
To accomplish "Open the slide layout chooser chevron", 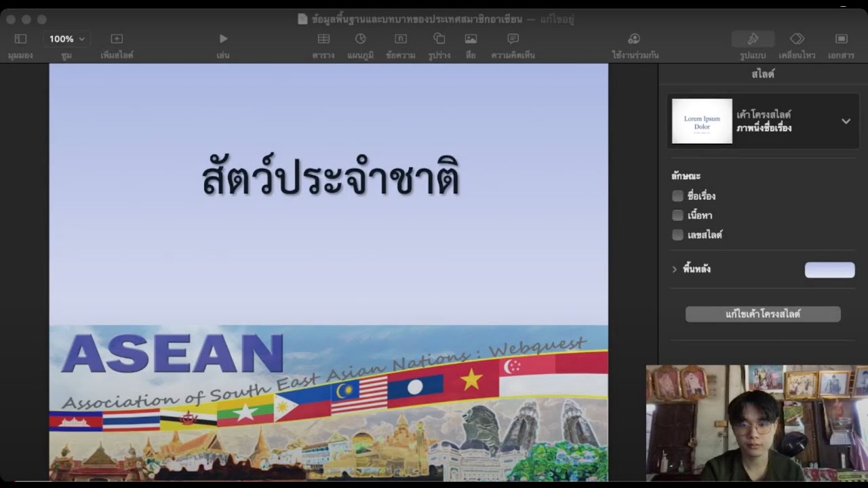I will [x=846, y=121].
